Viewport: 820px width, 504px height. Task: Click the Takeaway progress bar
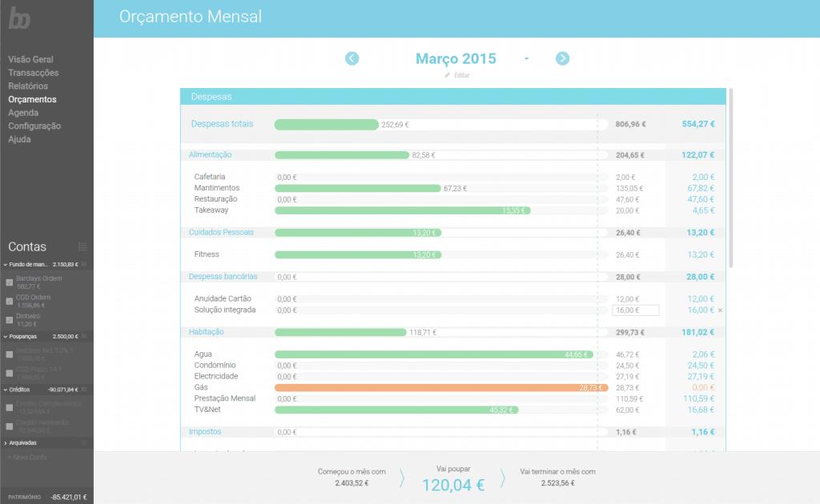(x=403, y=210)
